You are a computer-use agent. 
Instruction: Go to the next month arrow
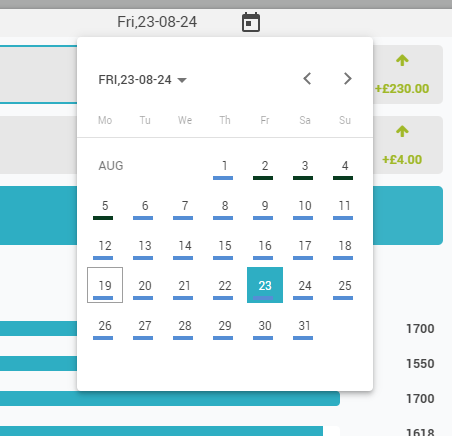tap(347, 79)
